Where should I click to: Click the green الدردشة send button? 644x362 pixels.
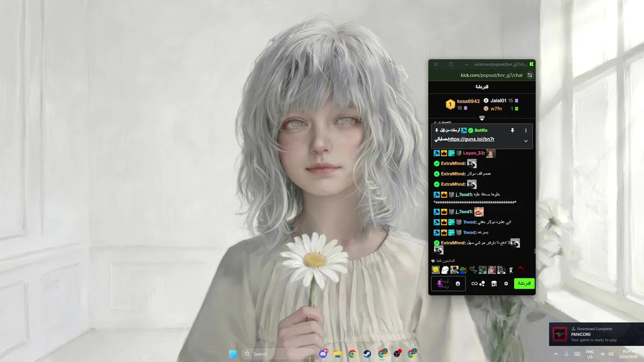tap(524, 284)
